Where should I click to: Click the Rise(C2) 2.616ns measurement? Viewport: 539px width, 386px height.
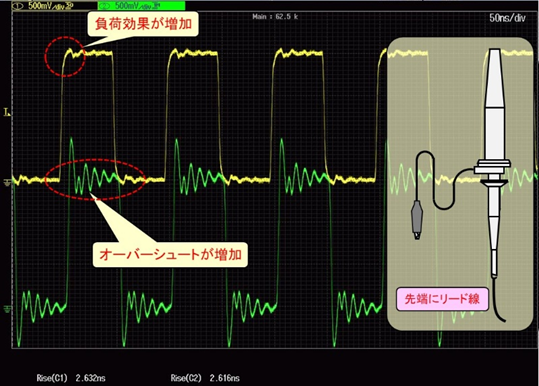point(205,378)
